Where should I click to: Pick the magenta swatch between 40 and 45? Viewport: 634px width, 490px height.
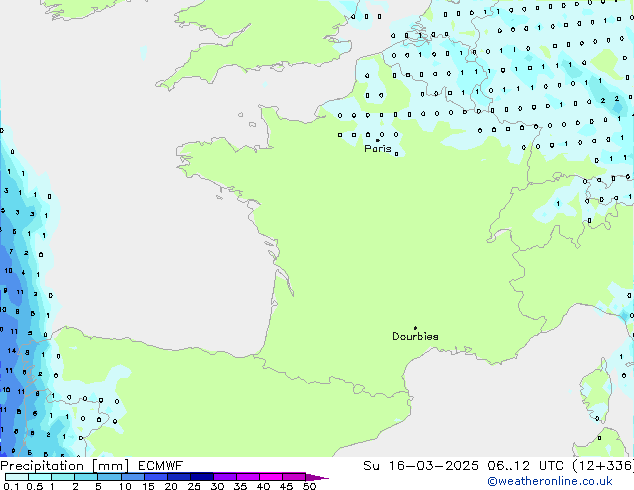[x=271, y=477]
